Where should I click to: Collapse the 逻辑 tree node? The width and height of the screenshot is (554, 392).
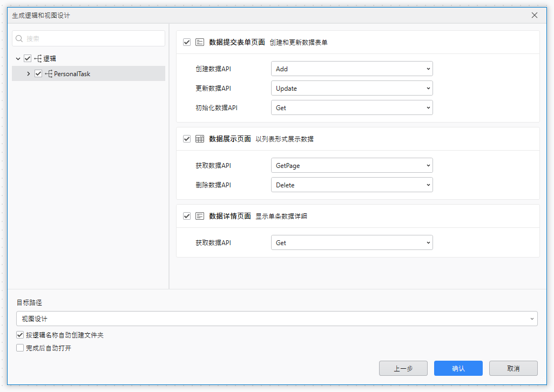pyautogui.click(x=18, y=58)
